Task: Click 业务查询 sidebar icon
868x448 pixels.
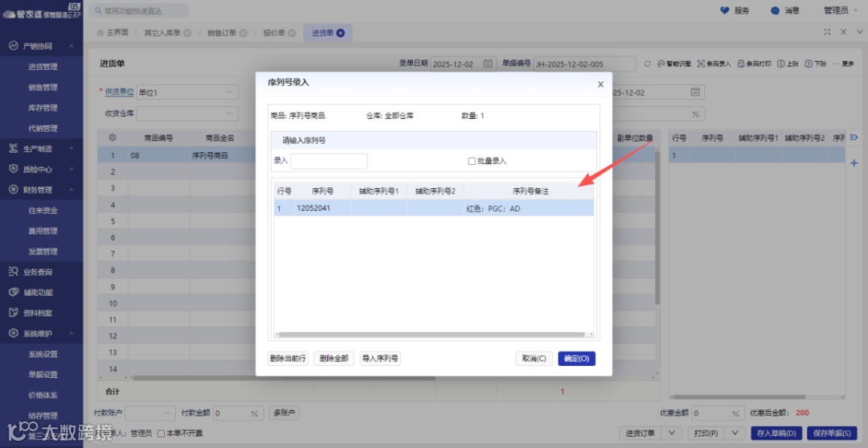Action: tap(14, 271)
